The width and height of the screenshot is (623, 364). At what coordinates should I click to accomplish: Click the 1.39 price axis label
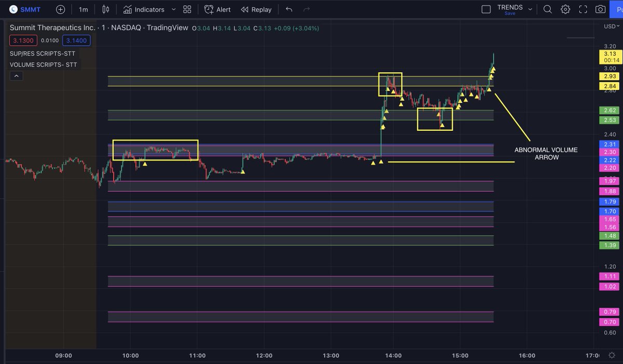coord(610,245)
